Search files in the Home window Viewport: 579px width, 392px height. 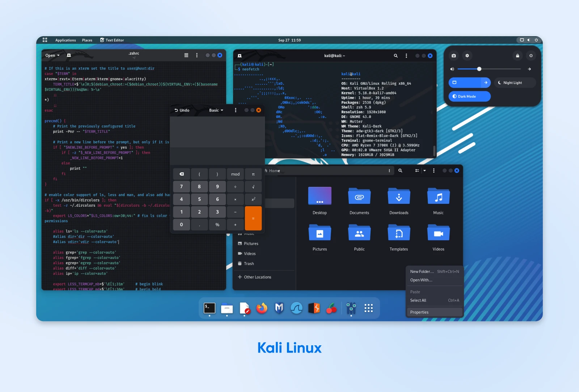pos(400,170)
